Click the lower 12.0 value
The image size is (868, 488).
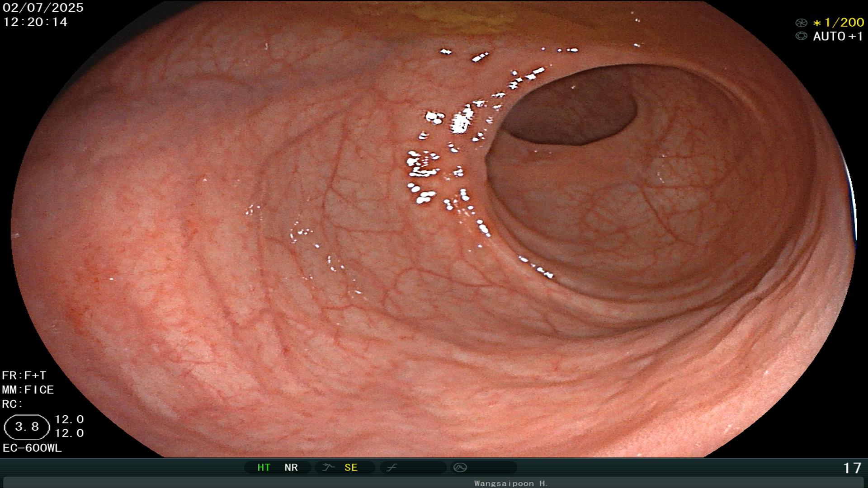(69, 433)
